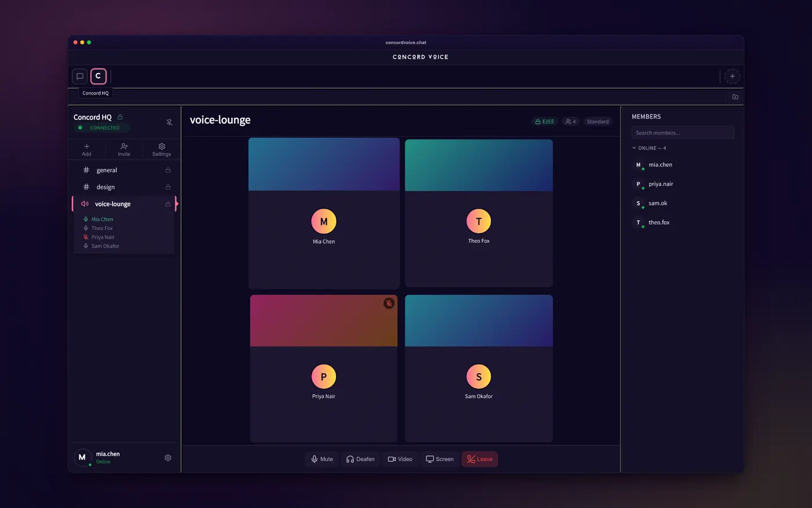This screenshot has height=508, width=812.
Task: Click lock icon on design channel row
Action: (x=168, y=187)
